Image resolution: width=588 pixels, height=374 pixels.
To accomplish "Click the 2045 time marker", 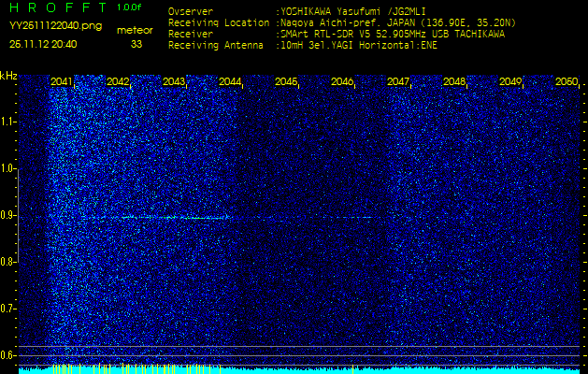I will 286,81.
